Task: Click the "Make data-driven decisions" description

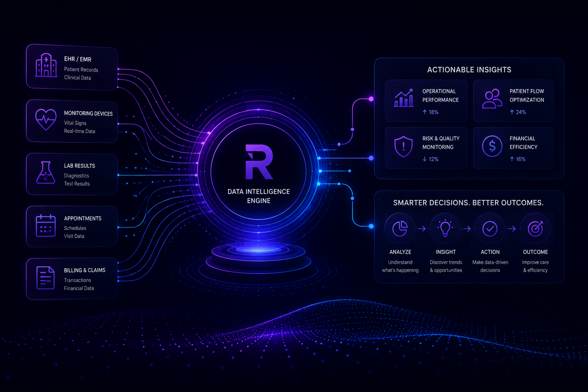Action: 490,266
